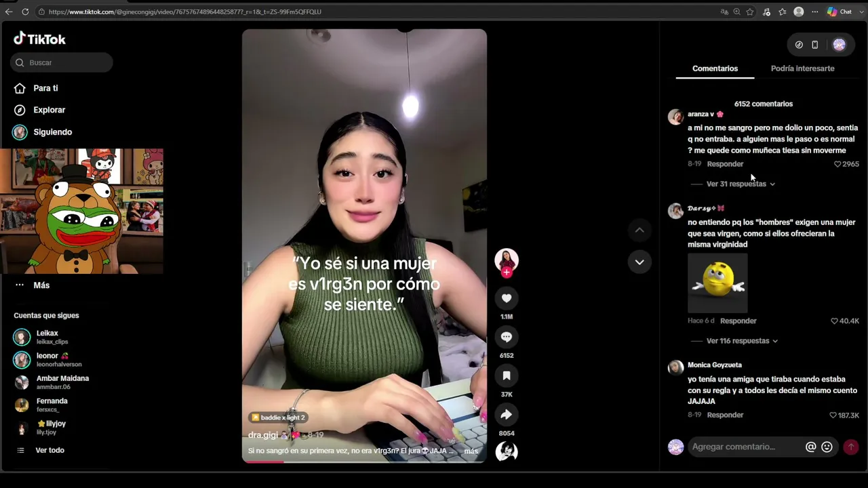Follow the creator with the red plus badge
Screen dimensions: 868x488
point(507,272)
